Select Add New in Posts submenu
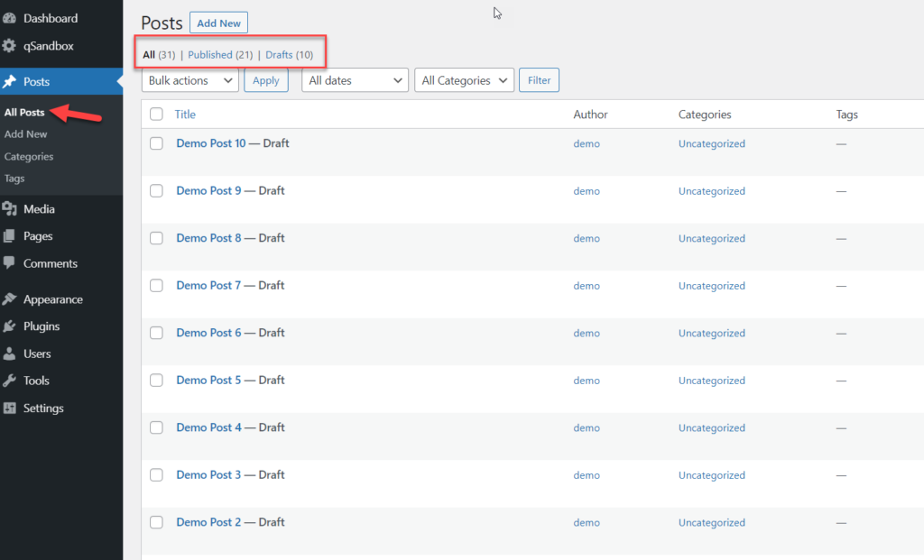 [25, 134]
